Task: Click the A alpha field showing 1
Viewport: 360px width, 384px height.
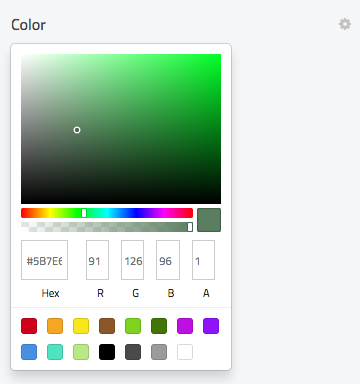Action: tap(203, 260)
